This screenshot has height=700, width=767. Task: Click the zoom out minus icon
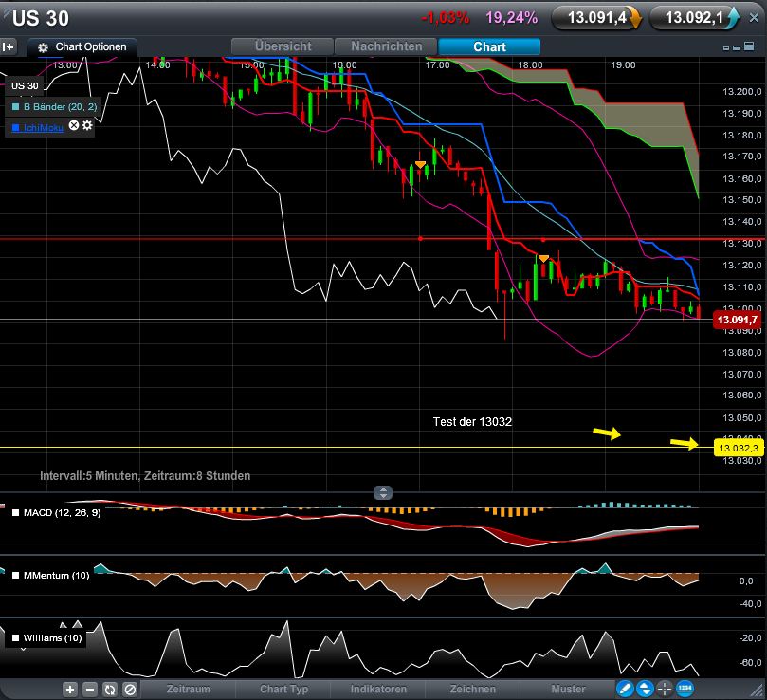tap(90, 690)
